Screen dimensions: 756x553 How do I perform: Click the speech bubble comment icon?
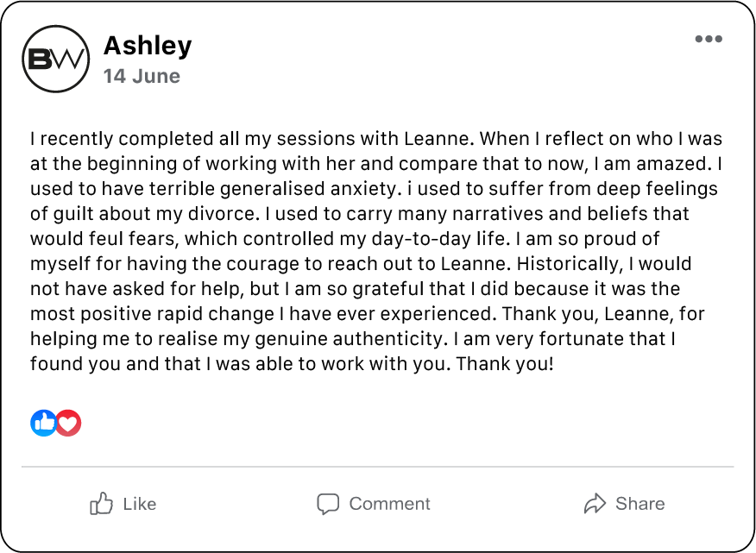pyautogui.click(x=328, y=504)
